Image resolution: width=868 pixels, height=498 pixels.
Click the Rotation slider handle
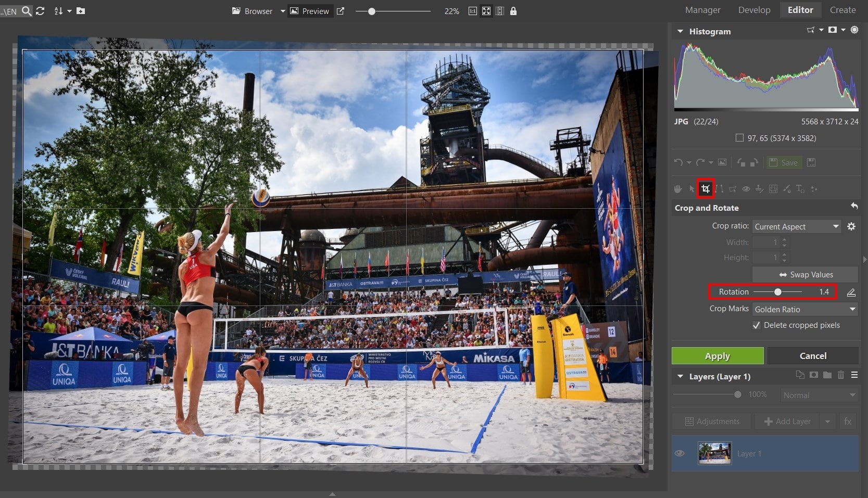(x=777, y=292)
